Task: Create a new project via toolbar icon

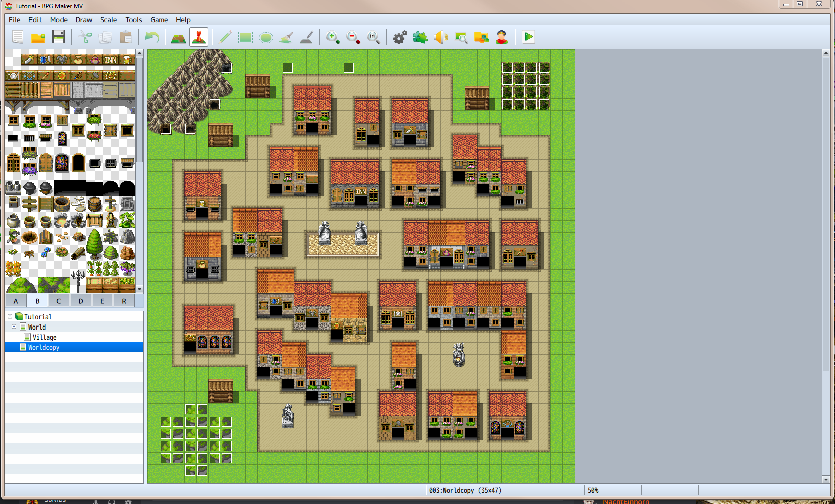Action: [18, 37]
